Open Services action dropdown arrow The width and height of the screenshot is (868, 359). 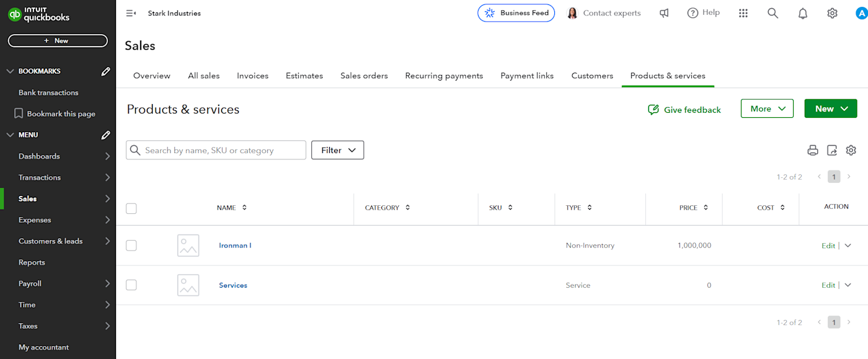(848, 285)
